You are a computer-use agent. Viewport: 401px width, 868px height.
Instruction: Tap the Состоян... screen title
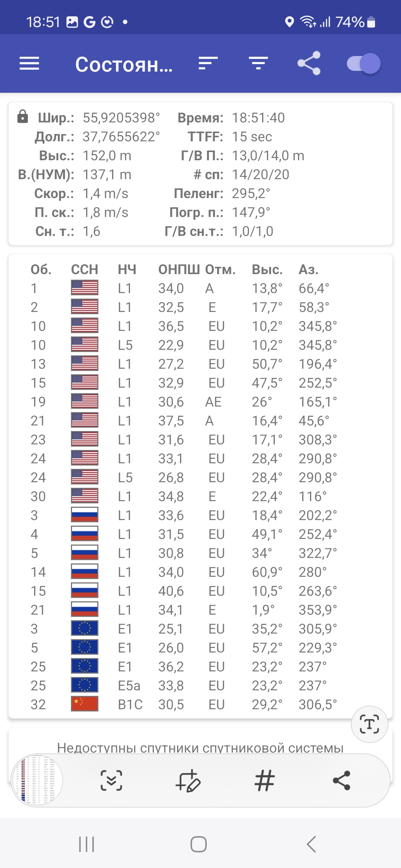tap(124, 65)
